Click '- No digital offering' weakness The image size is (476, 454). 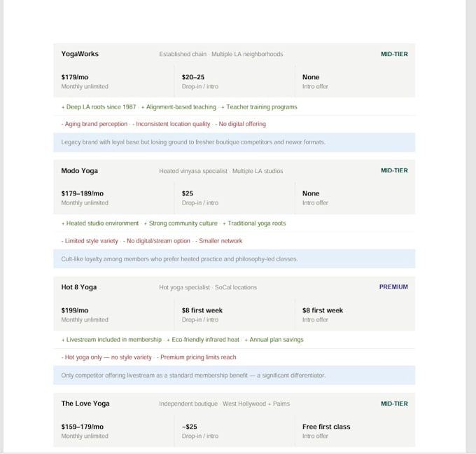click(x=240, y=124)
